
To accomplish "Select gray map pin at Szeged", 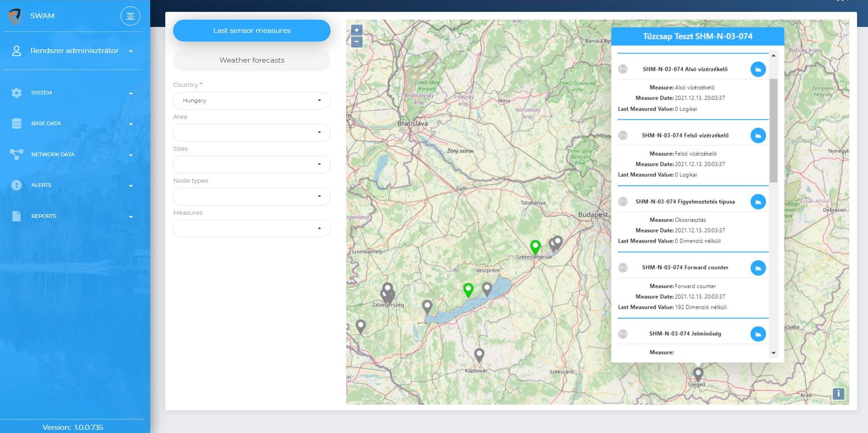I will (698, 374).
